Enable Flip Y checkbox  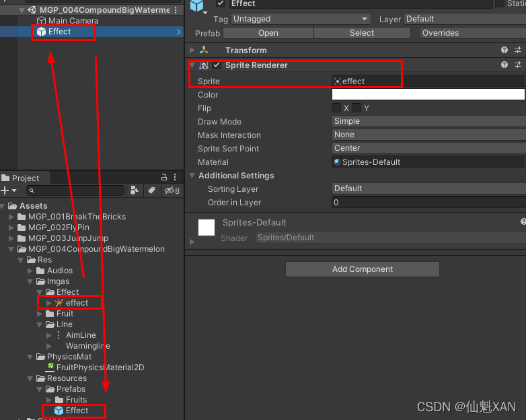pyautogui.click(x=356, y=108)
